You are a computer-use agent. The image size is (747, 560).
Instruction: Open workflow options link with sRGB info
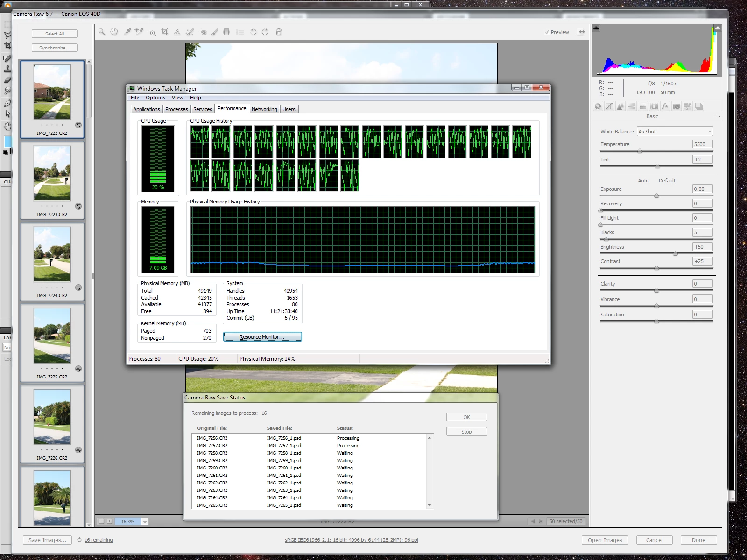pos(352,540)
